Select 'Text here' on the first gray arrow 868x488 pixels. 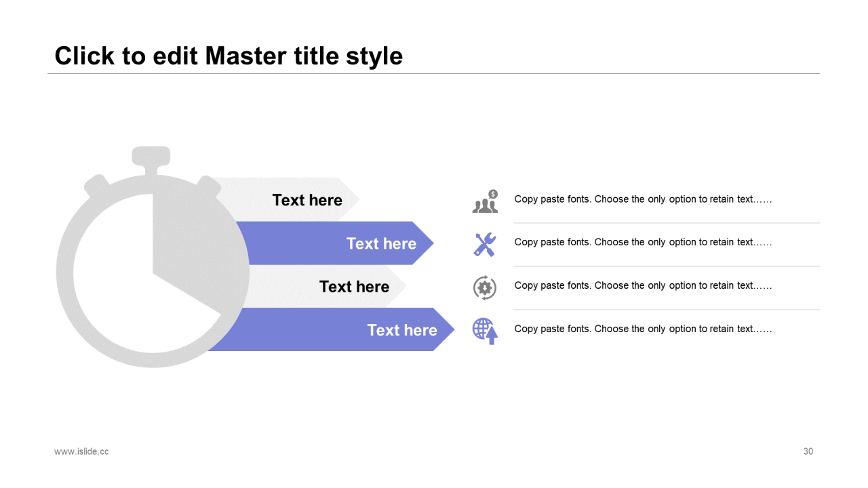pyautogui.click(x=307, y=200)
